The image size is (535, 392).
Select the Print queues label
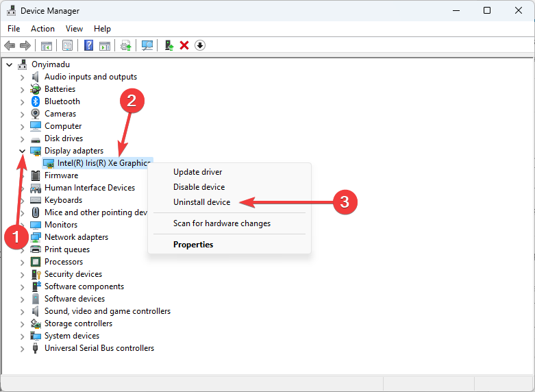[67, 249]
